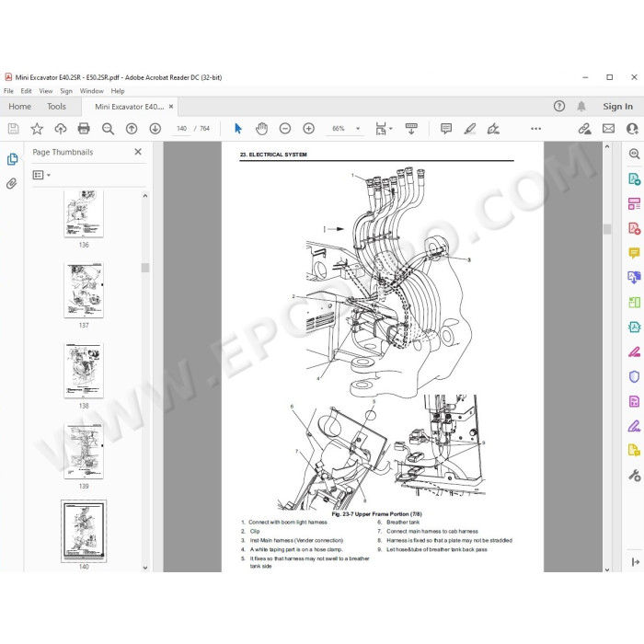Select the Highlight text pen tool
The height and width of the screenshot is (644, 644).
click(470, 129)
